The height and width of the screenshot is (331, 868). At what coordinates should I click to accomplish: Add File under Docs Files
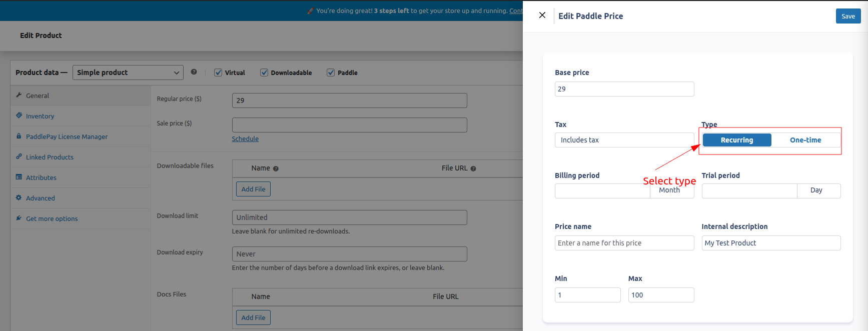(x=253, y=317)
